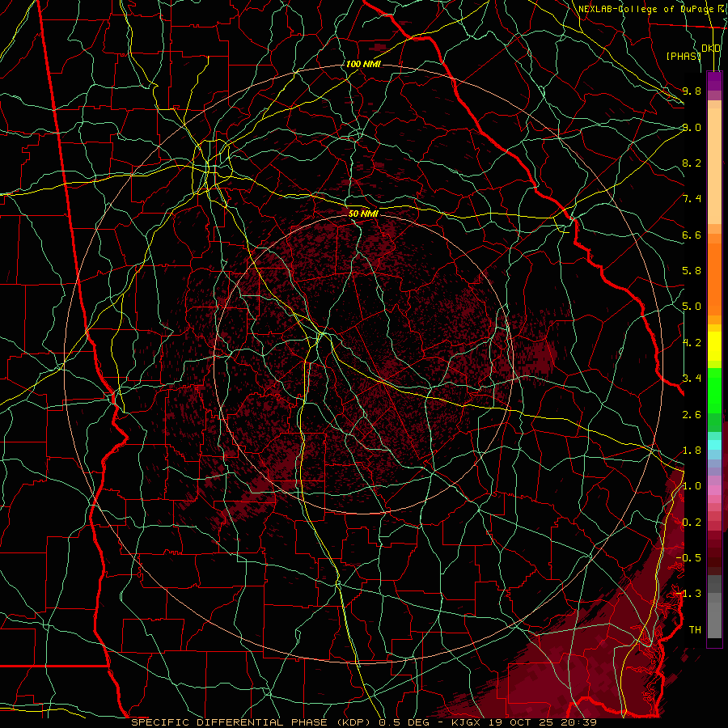Pick the light peach segment of the color bar

click(714, 166)
